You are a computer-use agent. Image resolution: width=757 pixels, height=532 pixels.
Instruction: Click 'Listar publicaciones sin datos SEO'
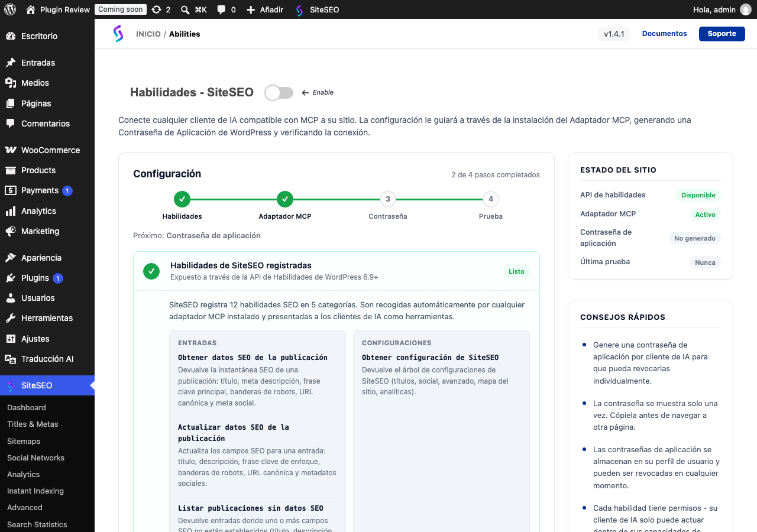point(251,508)
